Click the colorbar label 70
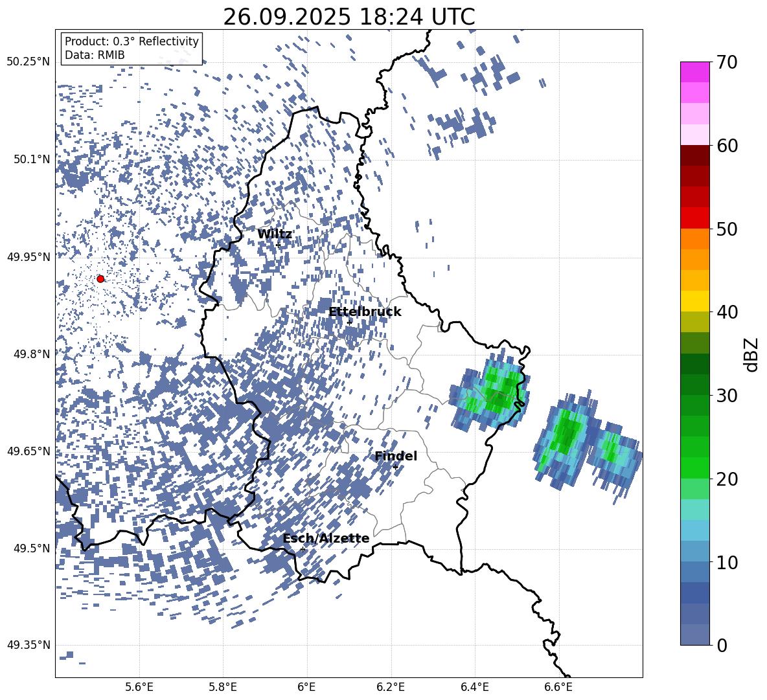 pos(727,63)
